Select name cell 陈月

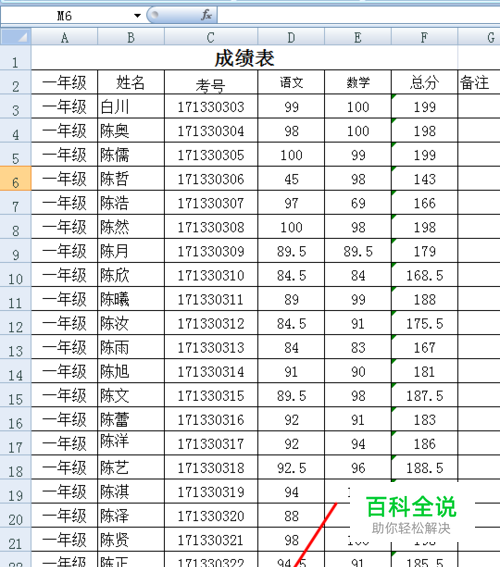131,251
